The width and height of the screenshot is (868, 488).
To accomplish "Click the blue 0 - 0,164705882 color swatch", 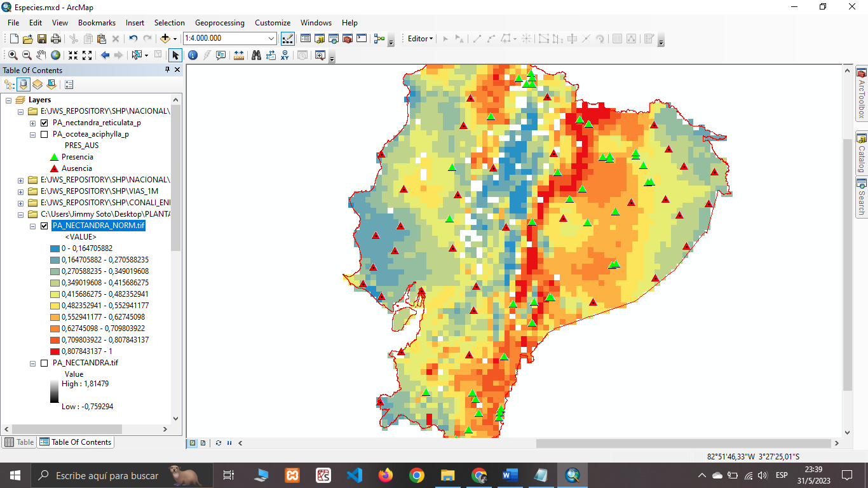I will 55,248.
